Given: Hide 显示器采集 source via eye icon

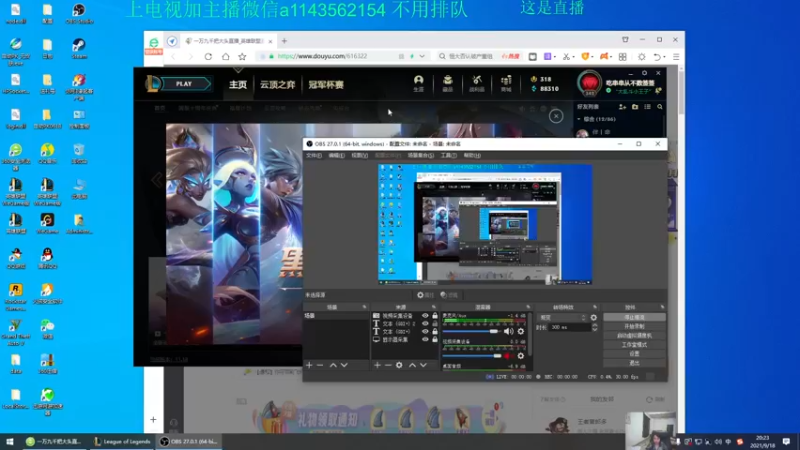Looking at the screenshot, I should point(425,339).
